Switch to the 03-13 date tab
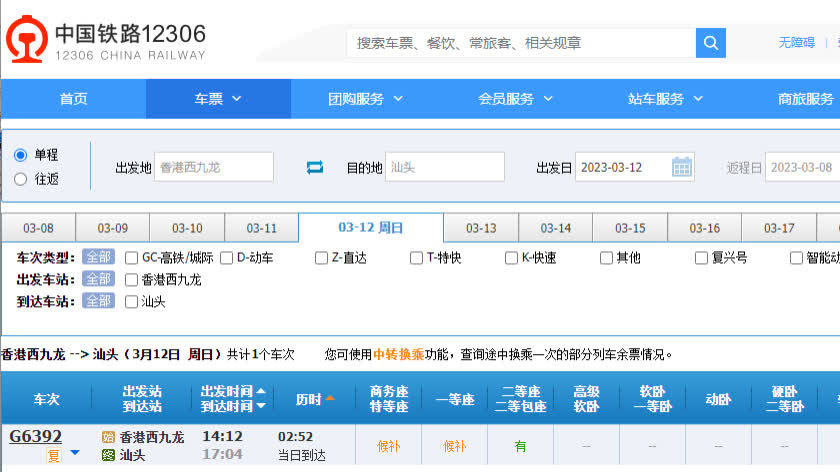 tap(481, 228)
